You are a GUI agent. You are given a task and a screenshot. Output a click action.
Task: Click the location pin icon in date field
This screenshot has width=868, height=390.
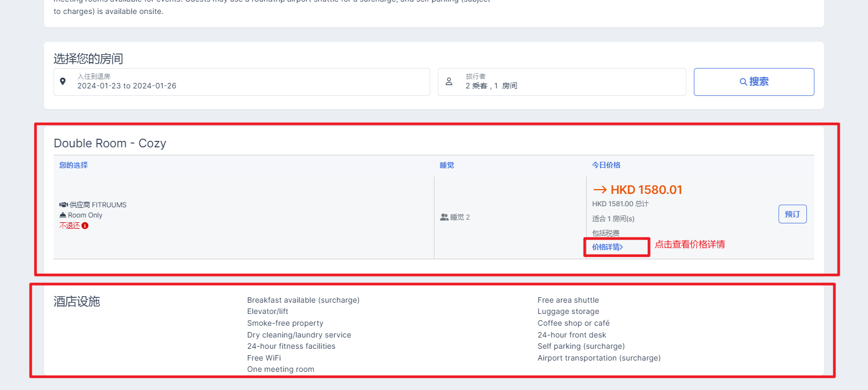[63, 81]
